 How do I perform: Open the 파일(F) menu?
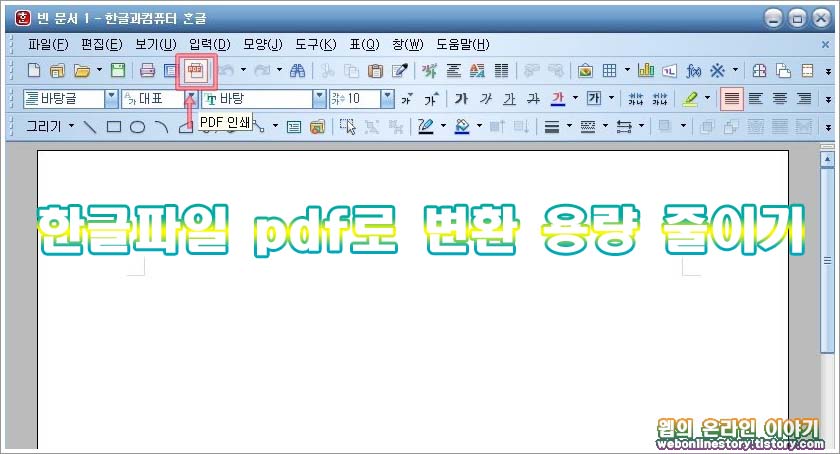tap(48, 44)
